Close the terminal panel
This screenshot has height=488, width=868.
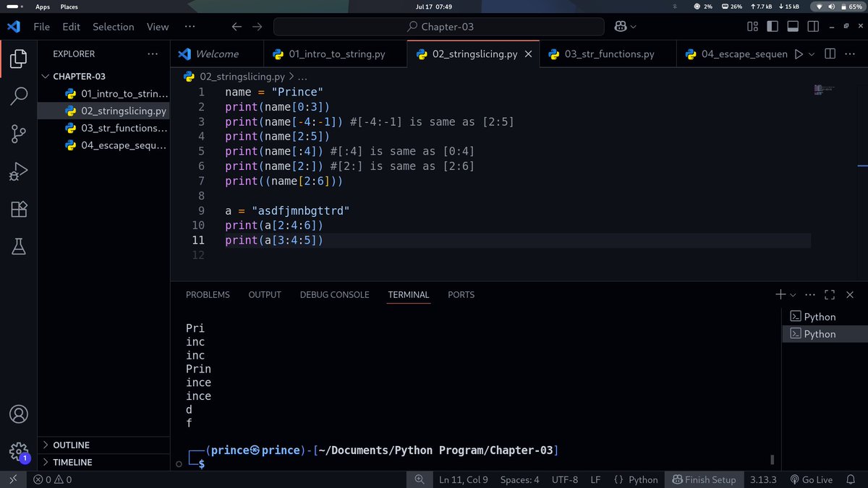click(x=850, y=295)
